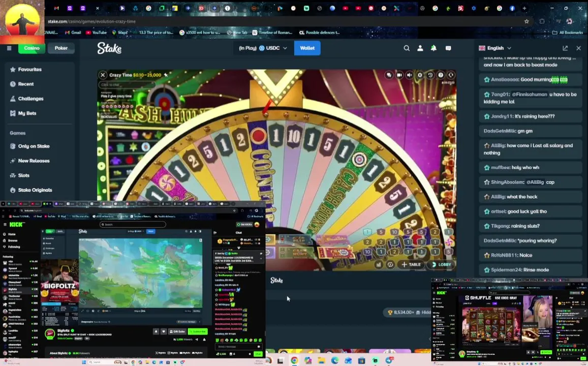Click the LOBBY button

pos(441,264)
